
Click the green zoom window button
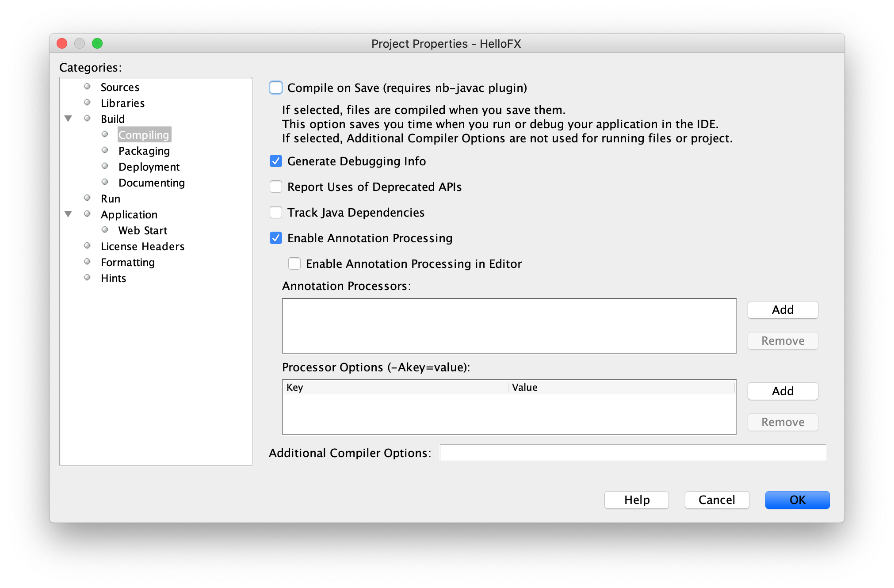coord(97,43)
